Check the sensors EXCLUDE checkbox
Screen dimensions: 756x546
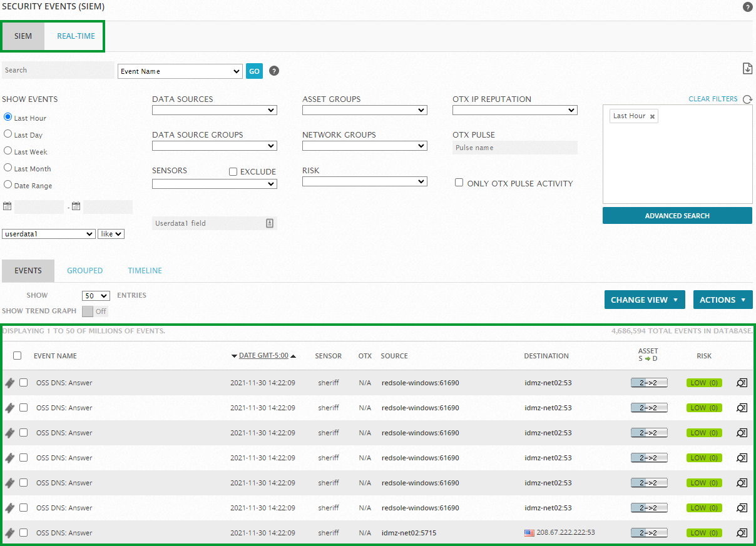[x=233, y=171]
